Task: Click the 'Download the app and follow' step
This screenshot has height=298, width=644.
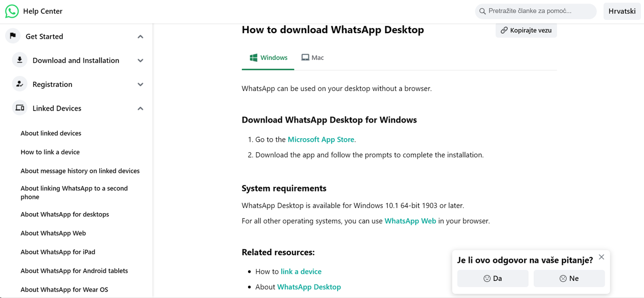Action: (x=369, y=155)
